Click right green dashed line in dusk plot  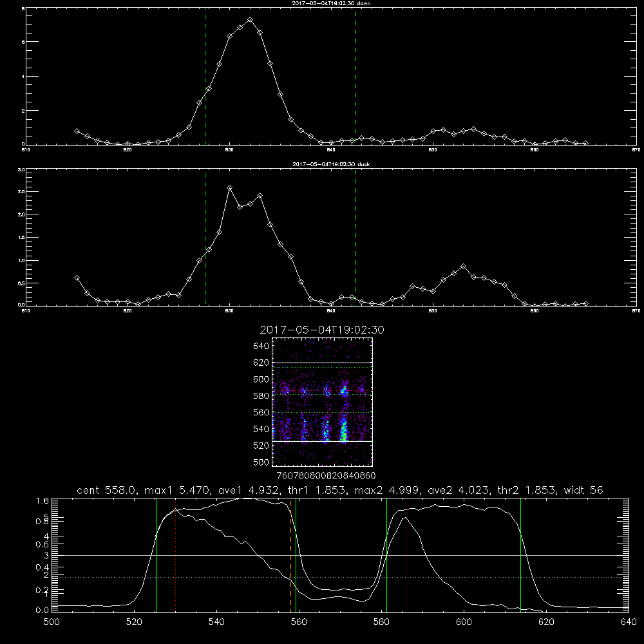click(x=355, y=238)
